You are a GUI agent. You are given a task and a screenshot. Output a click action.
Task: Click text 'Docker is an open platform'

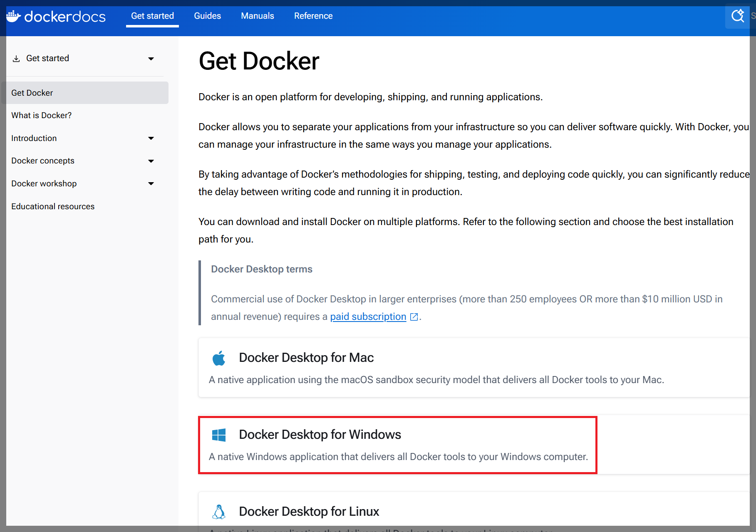[370, 97]
